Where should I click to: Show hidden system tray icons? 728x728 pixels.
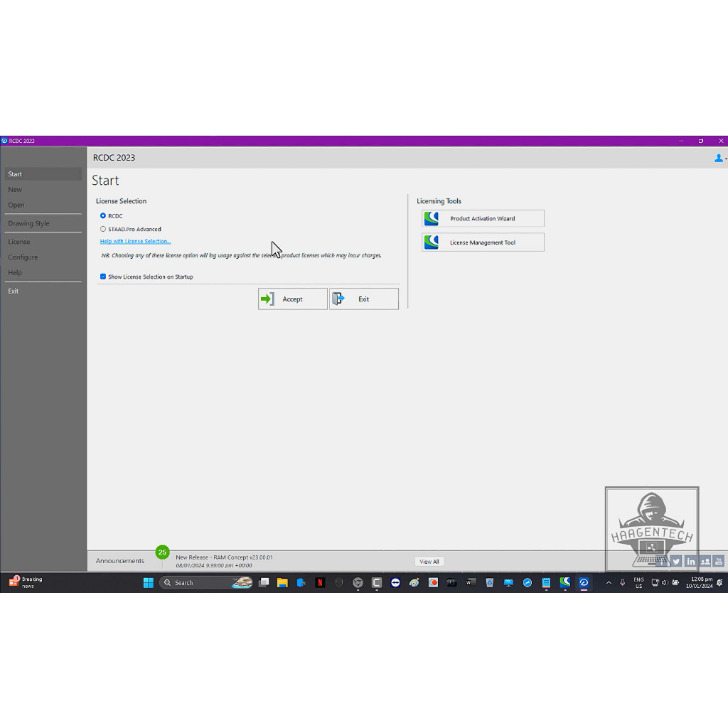pyautogui.click(x=609, y=583)
